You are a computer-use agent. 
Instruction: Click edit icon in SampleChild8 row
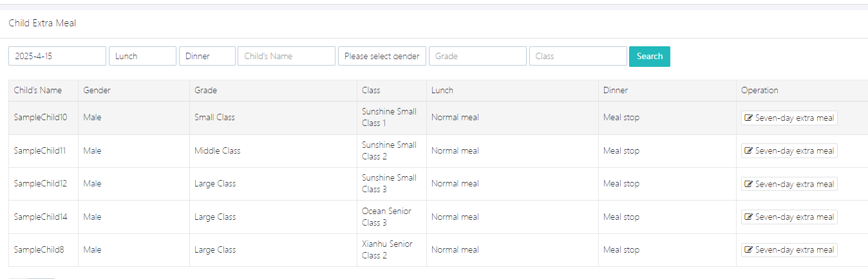click(x=749, y=250)
